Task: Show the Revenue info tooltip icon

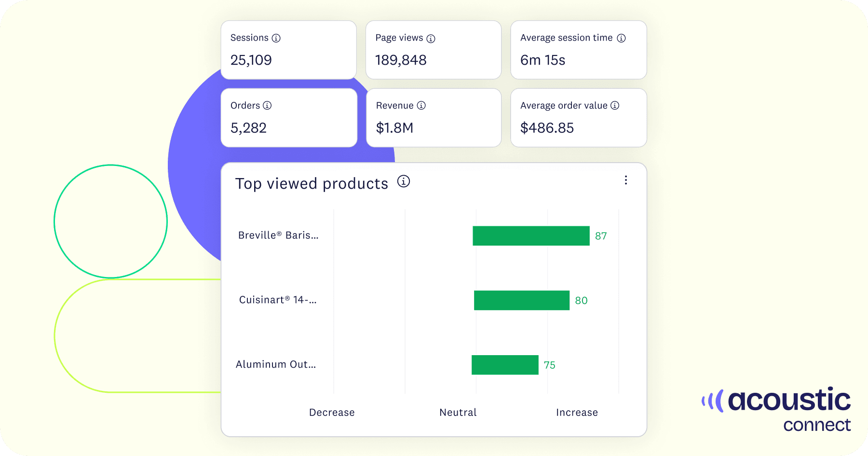Action: pyautogui.click(x=421, y=105)
